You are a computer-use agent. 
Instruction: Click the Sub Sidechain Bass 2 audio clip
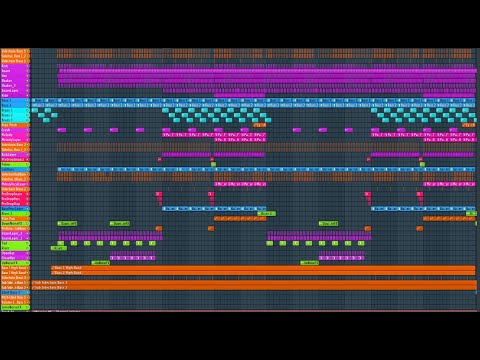pyautogui.click(x=254, y=287)
